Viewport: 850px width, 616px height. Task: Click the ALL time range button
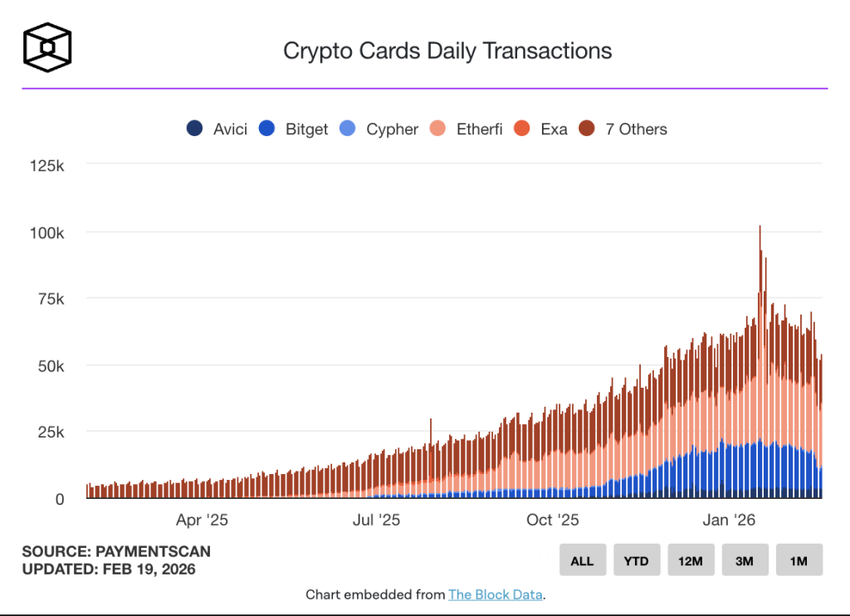tap(583, 560)
